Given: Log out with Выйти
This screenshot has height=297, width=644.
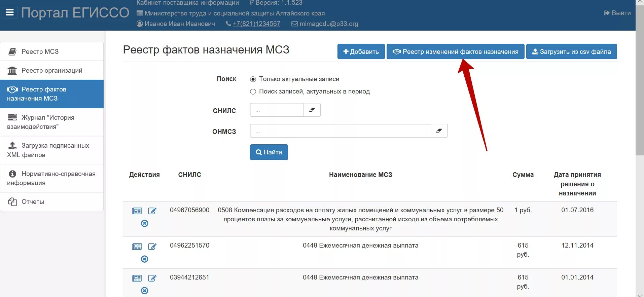Looking at the screenshot, I should pyautogui.click(x=617, y=13).
